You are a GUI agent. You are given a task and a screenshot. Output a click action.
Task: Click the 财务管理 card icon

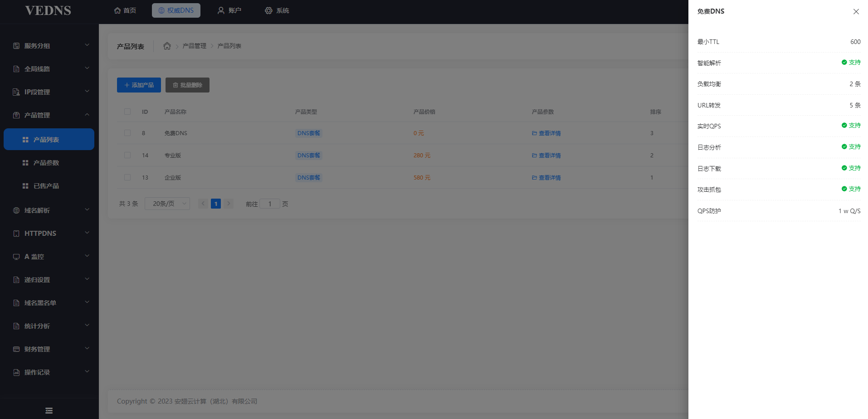click(16, 349)
